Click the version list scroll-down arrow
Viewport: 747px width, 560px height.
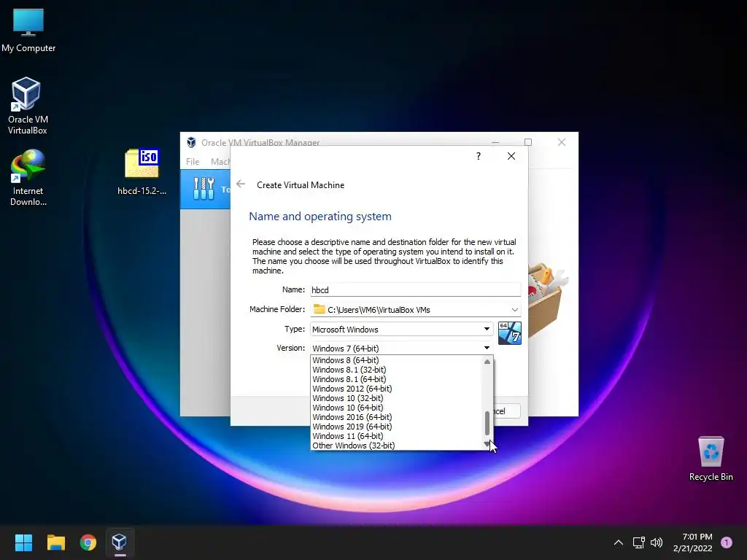487,444
